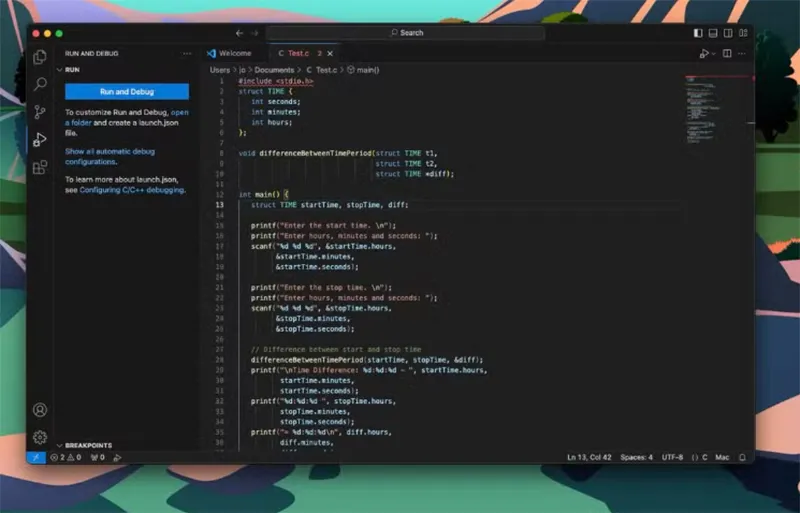Open the Manage gear icon

[40, 437]
